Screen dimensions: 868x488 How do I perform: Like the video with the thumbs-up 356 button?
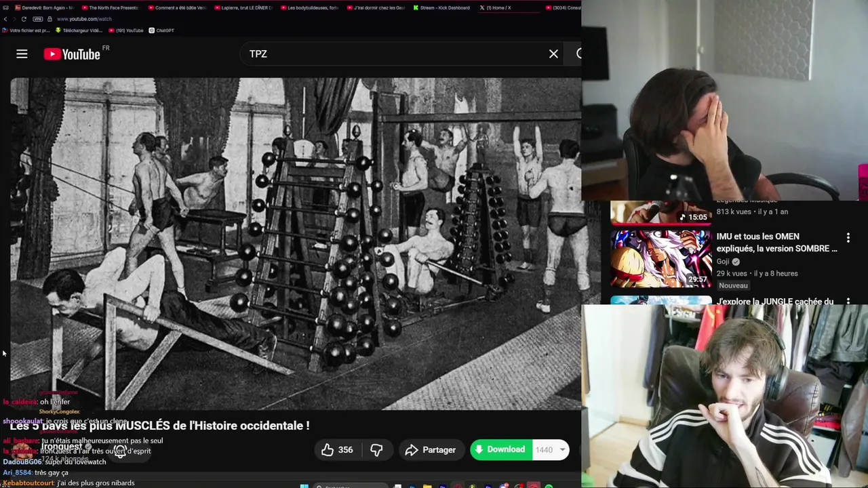338,450
